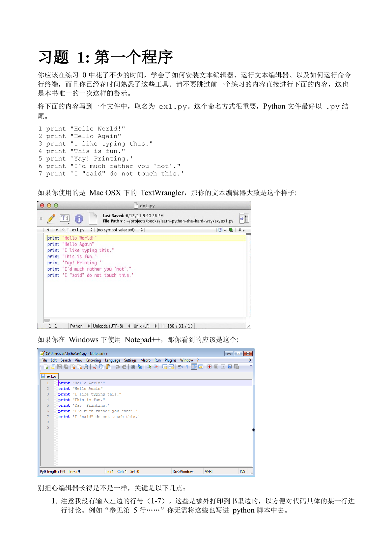This screenshot has width=392, height=555.
Task: Open the Search menu in Notepad++
Action: 66,360
